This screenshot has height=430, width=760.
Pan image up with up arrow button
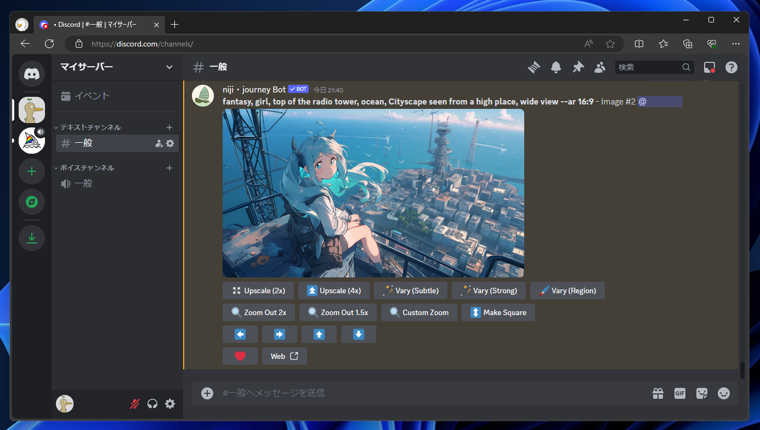[x=319, y=334]
